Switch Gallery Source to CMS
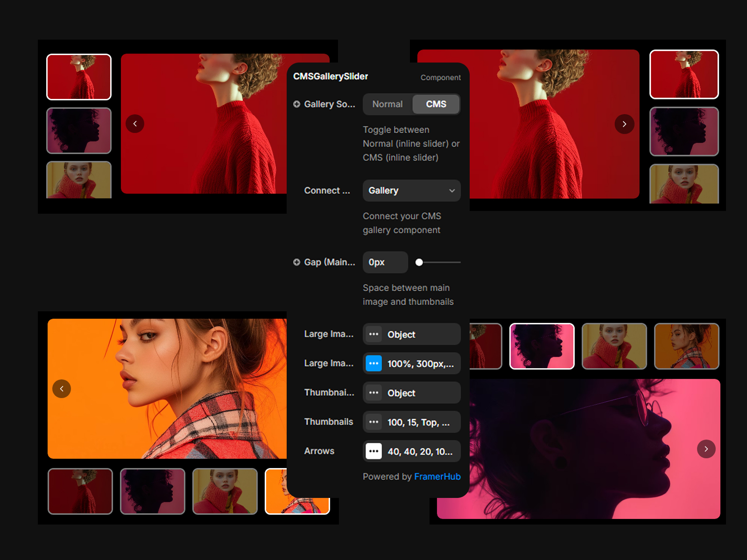Viewport: 747px width, 560px height. [x=436, y=104]
